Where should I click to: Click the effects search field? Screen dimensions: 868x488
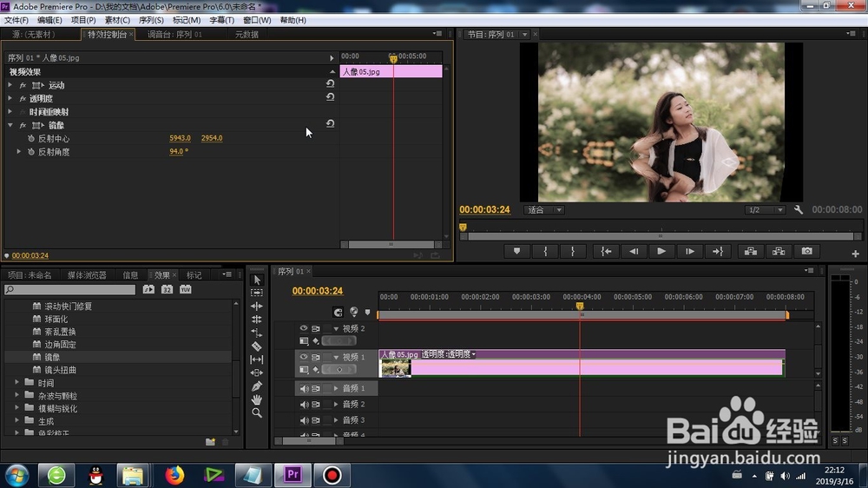coord(69,289)
